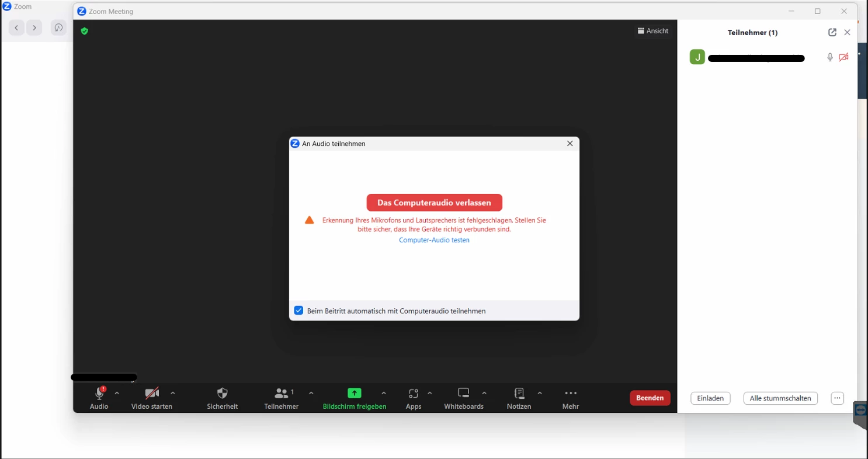Image resolution: width=868 pixels, height=459 pixels.
Task: Expand the Teilnehmer options caret
Action: tap(311, 393)
